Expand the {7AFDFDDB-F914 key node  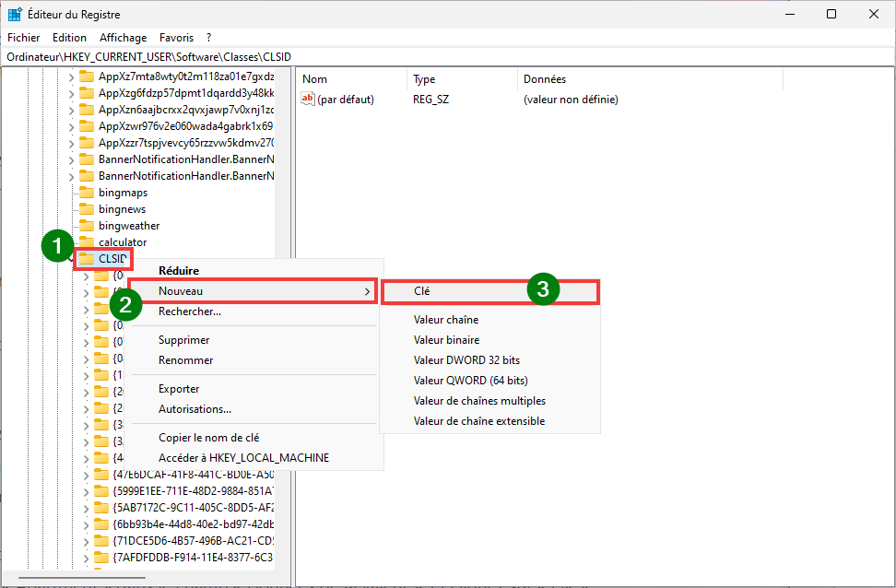point(86,558)
